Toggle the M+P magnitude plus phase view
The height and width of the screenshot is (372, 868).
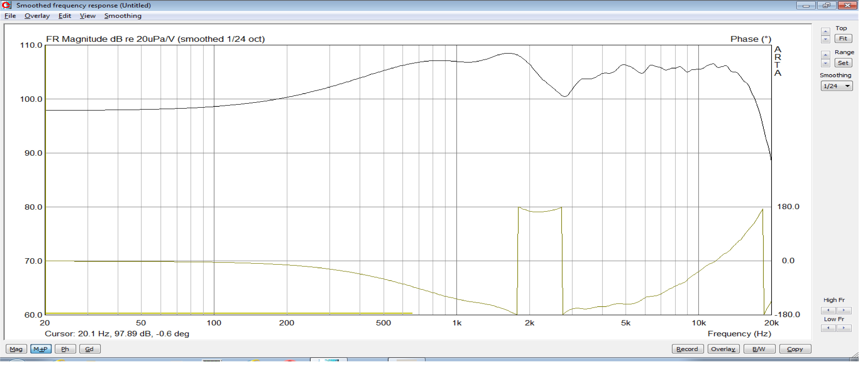41,349
